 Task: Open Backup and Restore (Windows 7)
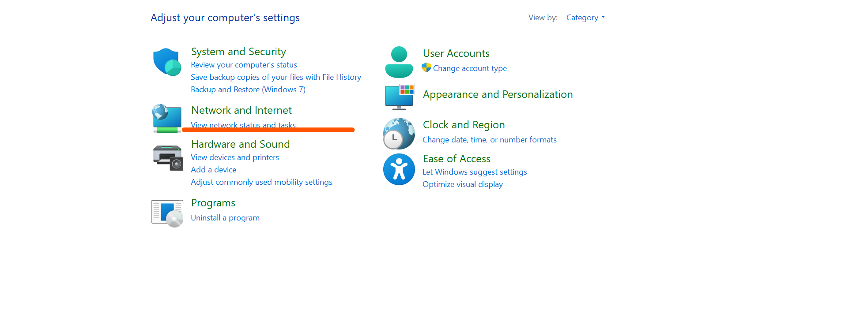248,90
